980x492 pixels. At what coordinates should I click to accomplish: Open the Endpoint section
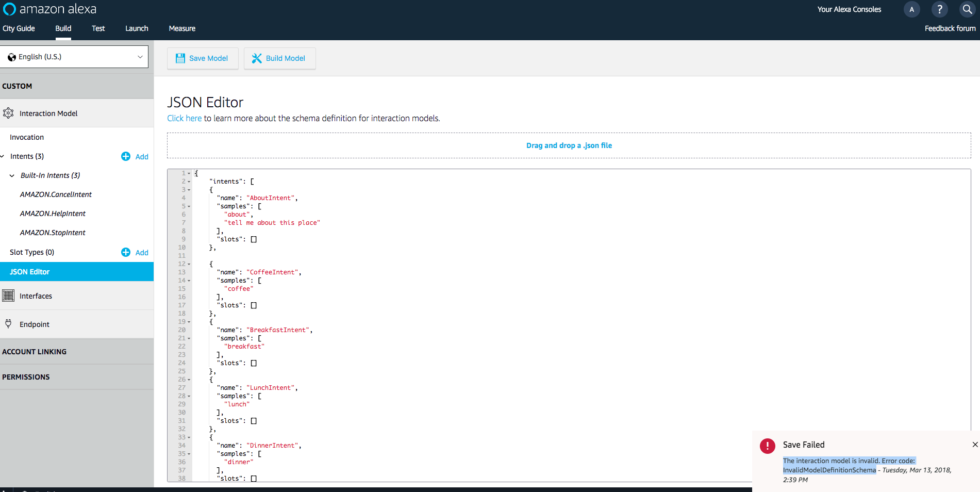(77, 324)
